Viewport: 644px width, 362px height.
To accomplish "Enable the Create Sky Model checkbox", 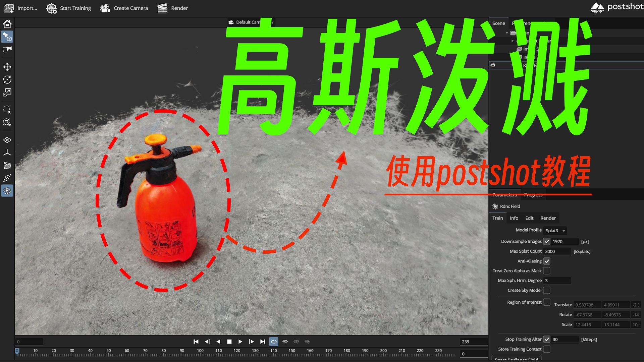I will click(547, 290).
